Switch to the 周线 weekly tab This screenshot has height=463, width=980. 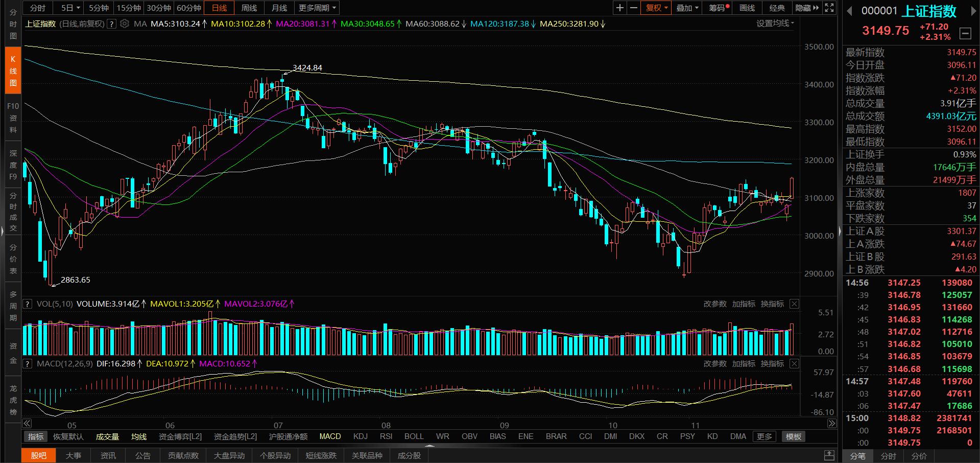249,8
